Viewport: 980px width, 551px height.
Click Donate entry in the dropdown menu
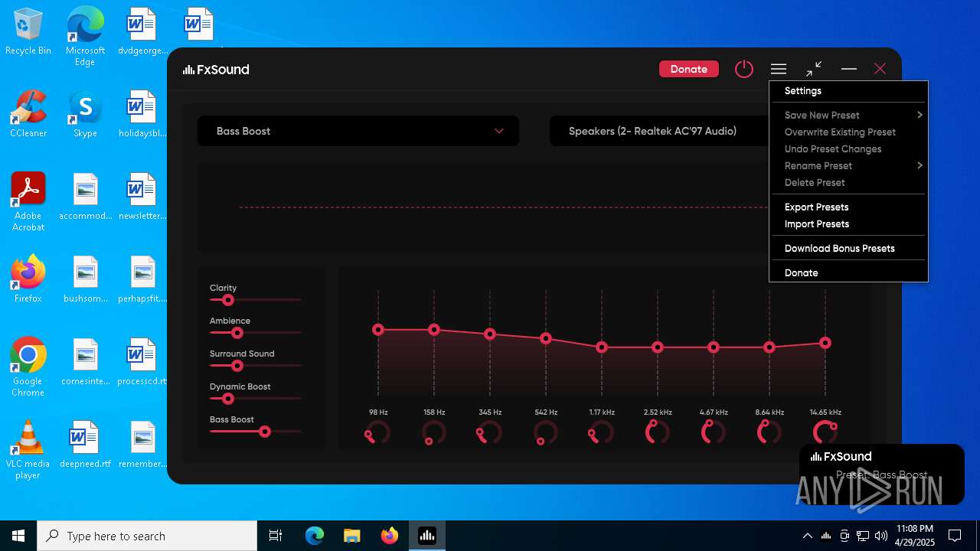click(x=848, y=273)
